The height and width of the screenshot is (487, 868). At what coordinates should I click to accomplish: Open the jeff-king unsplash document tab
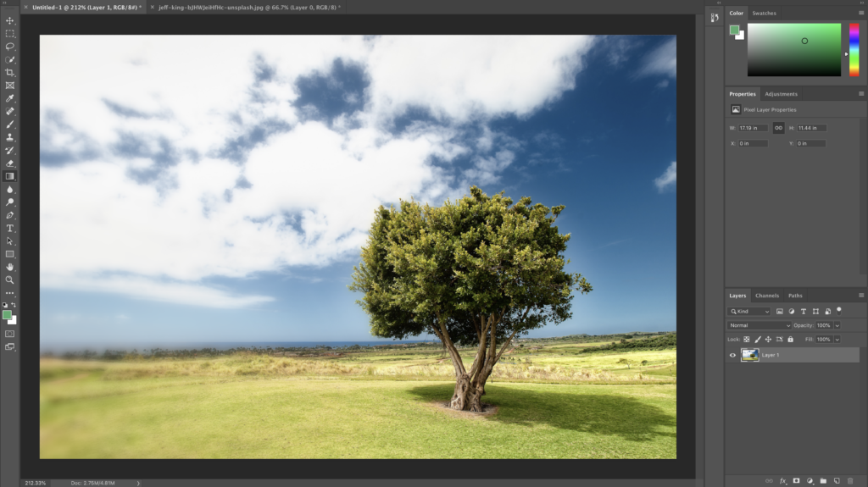[248, 7]
